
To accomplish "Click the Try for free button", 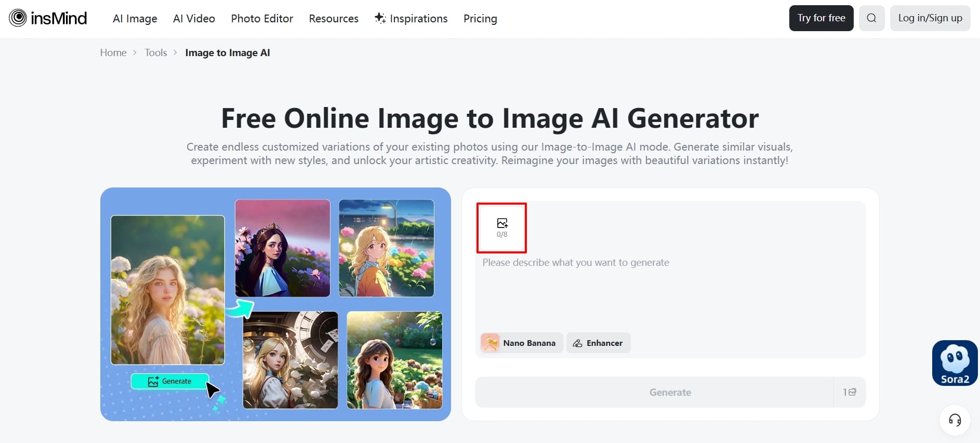I will (x=821, y=18).
